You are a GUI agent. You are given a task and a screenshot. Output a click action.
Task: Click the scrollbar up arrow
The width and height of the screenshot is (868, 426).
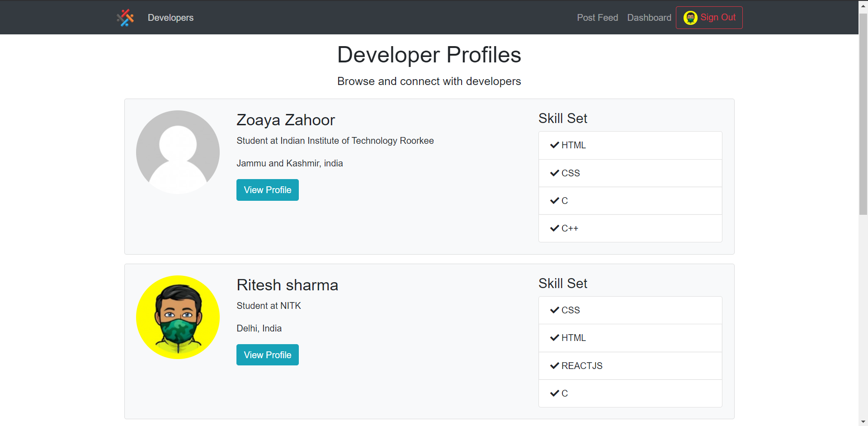(x=863, y=5)
